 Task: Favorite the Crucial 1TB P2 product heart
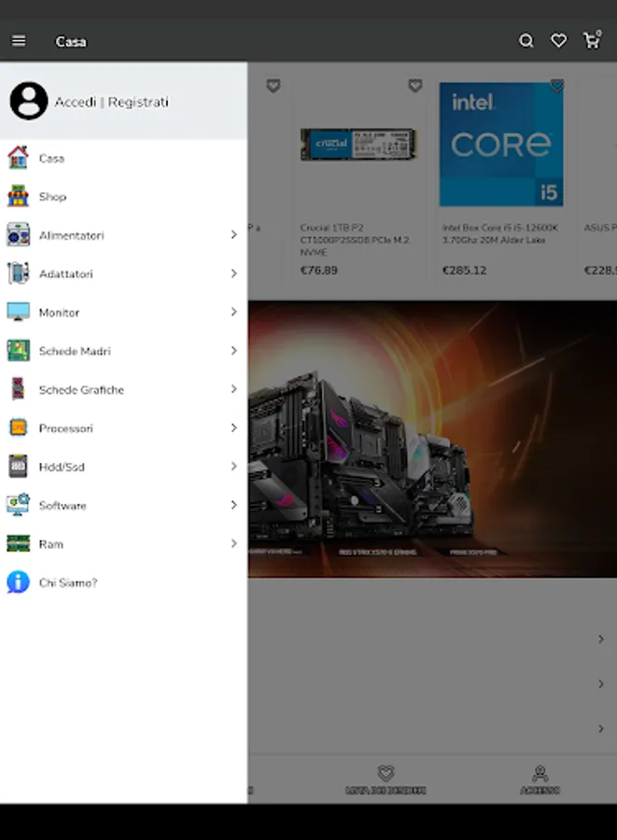point(415,86)
